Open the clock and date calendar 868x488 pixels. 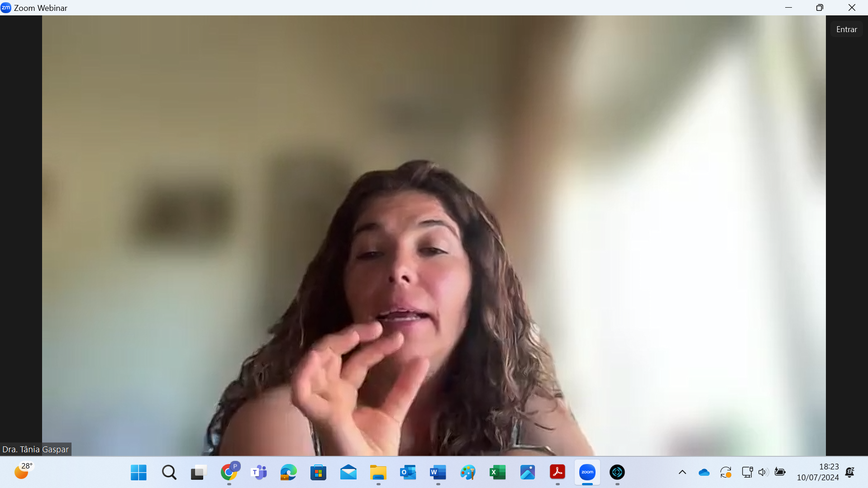click(817, 472)
